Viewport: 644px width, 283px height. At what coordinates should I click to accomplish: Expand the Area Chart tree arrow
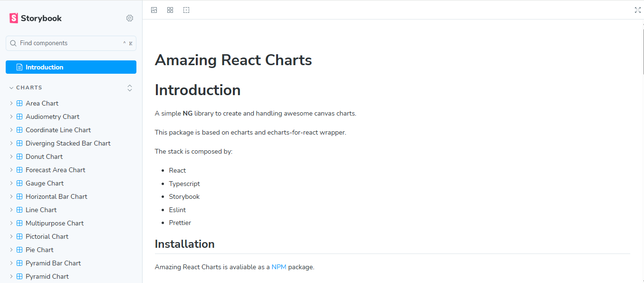tap(11, 103)
